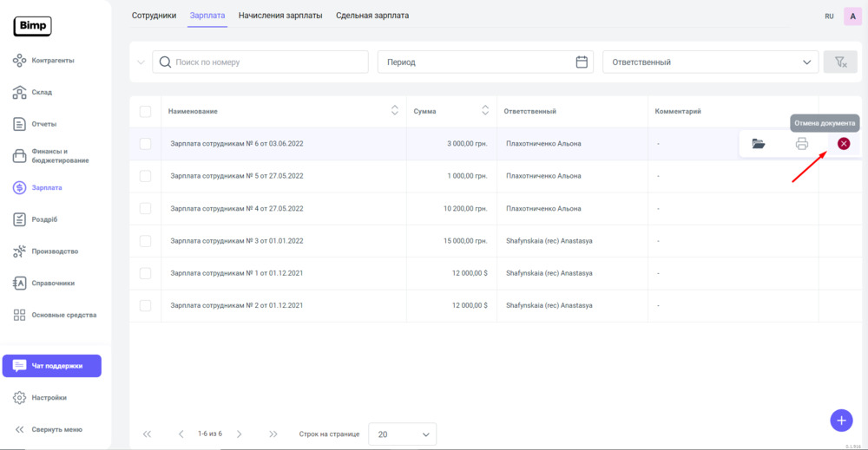Click the round plus add button
Viewport: 868px width, 450px height.
click(840, 420)
